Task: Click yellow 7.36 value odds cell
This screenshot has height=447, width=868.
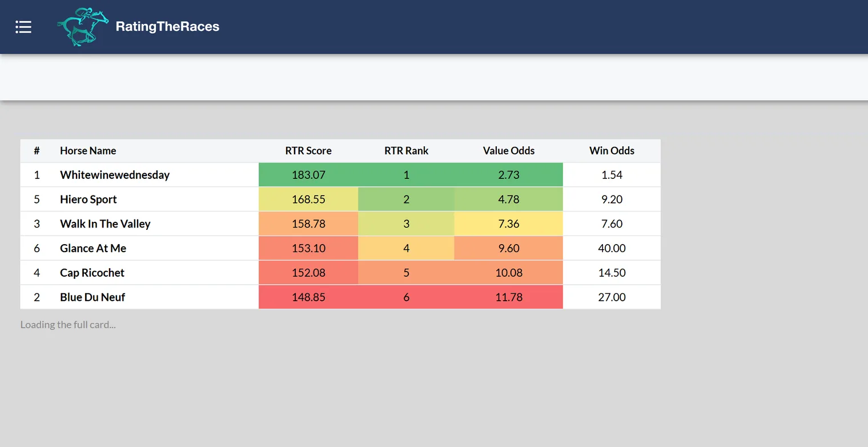Action: 509,224
